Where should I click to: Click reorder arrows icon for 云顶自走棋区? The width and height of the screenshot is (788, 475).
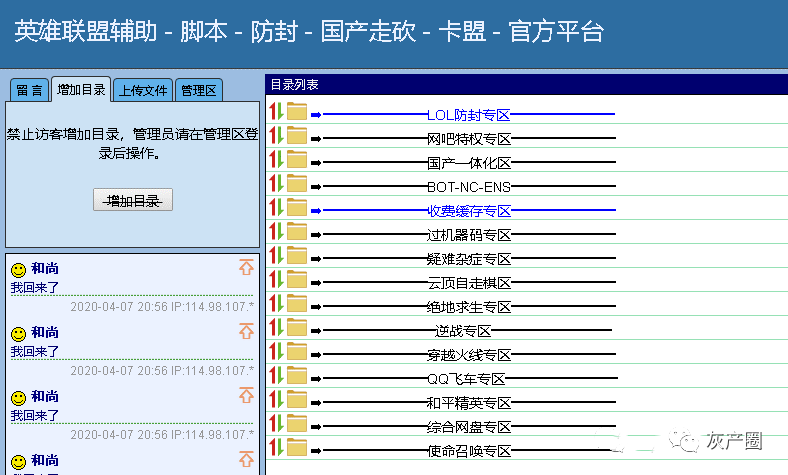(276, 279)
